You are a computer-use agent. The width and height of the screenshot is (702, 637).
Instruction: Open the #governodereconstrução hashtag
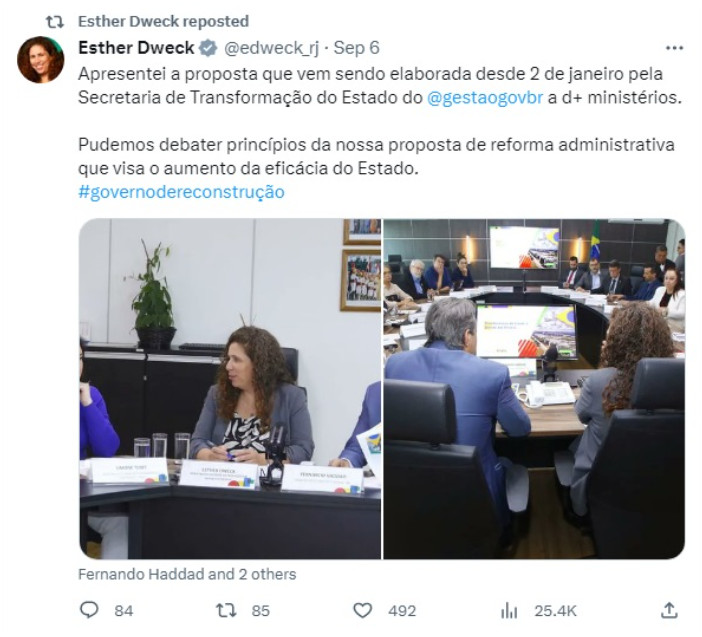(181, 192)
